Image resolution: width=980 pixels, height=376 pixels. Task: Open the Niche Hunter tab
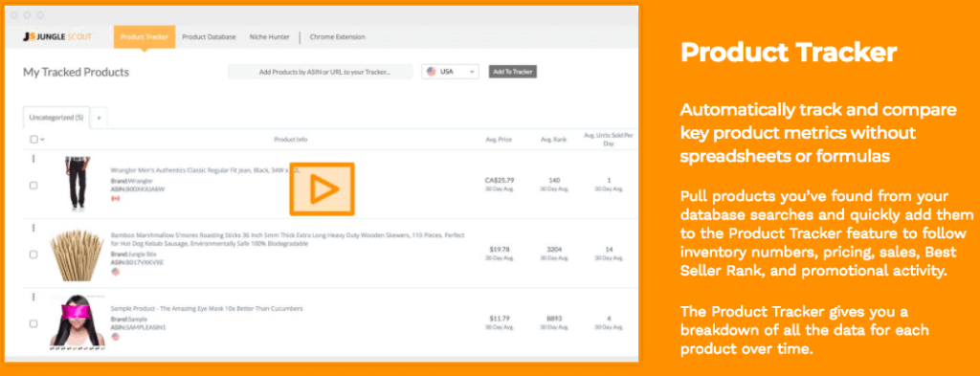269,37
